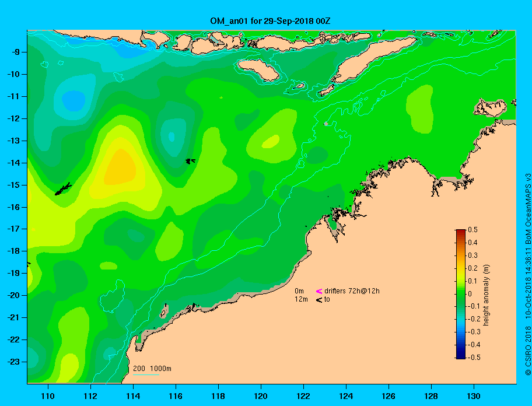Click the 'drifters 72h@12h' legend text

point(352,291)
